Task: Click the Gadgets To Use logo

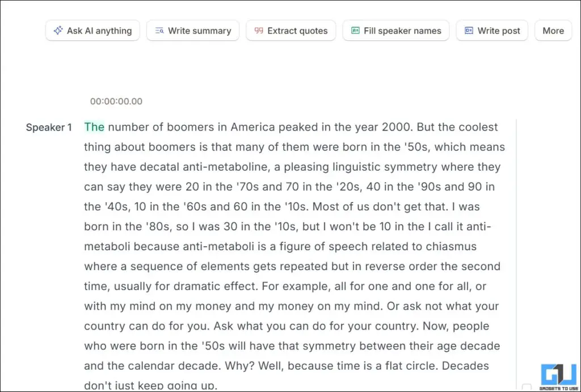Action: (x=558, y=377)
